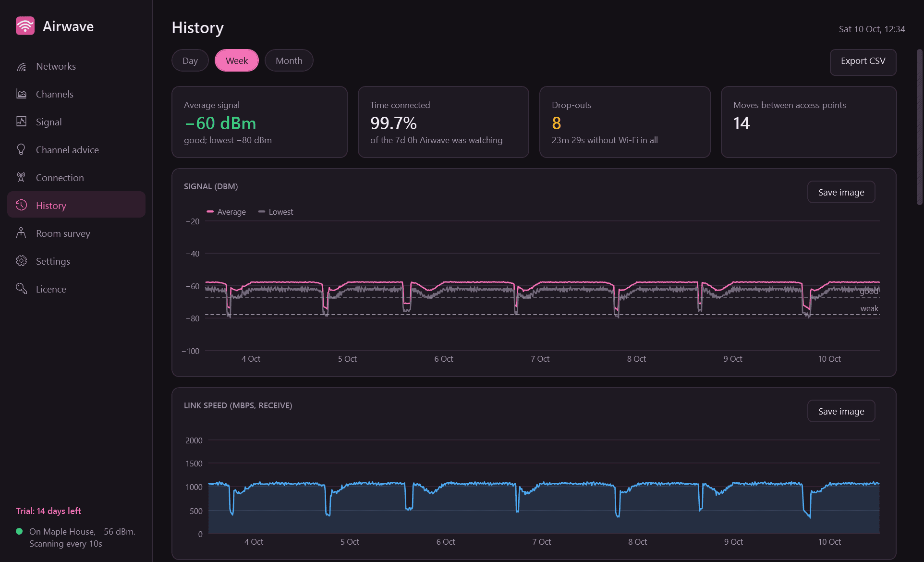Export history as CSV

863,62
